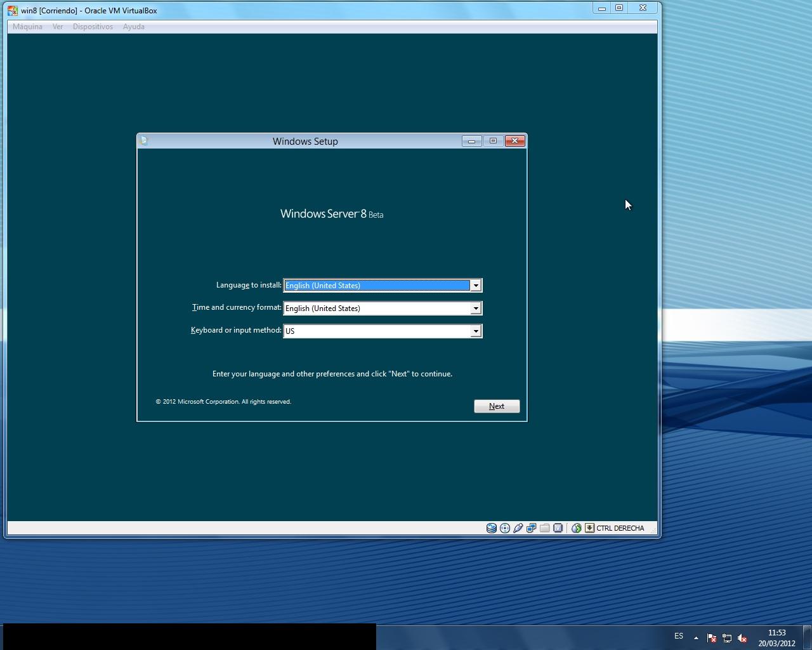Click the optical CD/DVD drive icon

point(505,528)
